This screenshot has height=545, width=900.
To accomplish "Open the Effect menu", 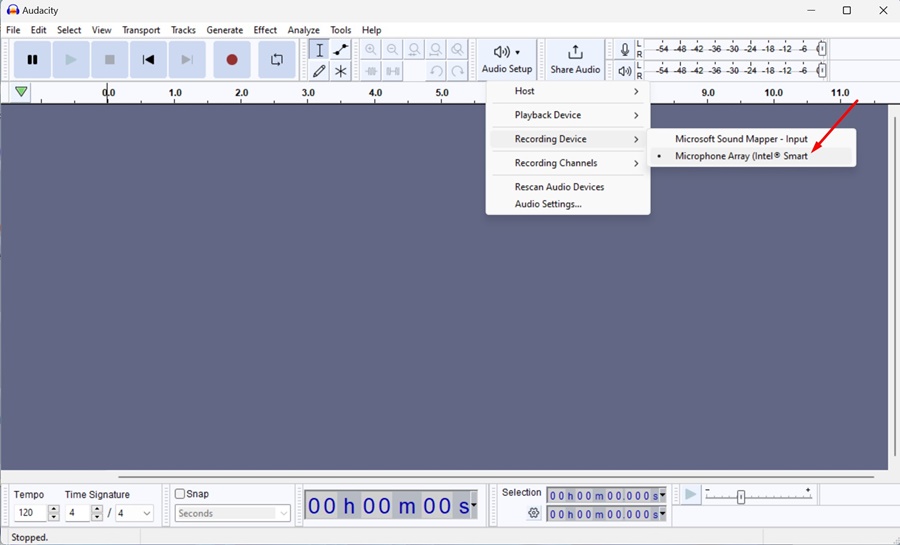I will click(265, 30).
